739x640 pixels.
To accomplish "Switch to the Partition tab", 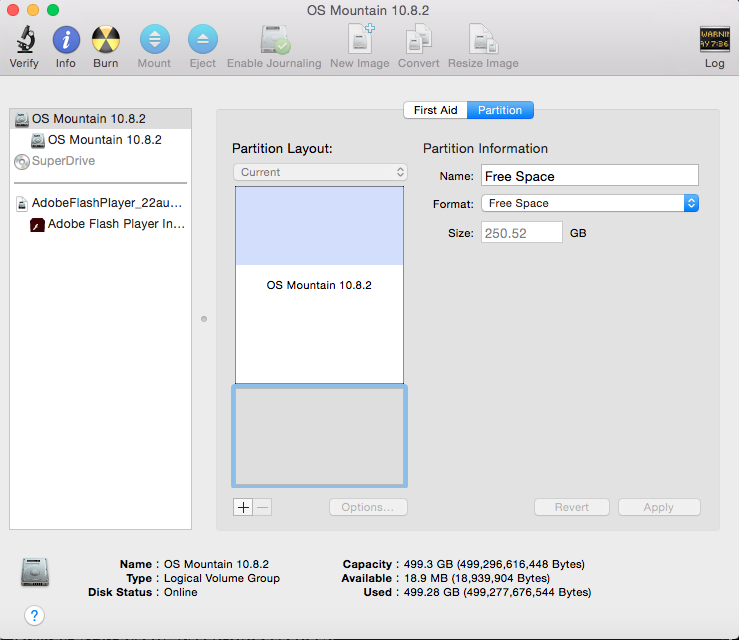I will point(500,110).
